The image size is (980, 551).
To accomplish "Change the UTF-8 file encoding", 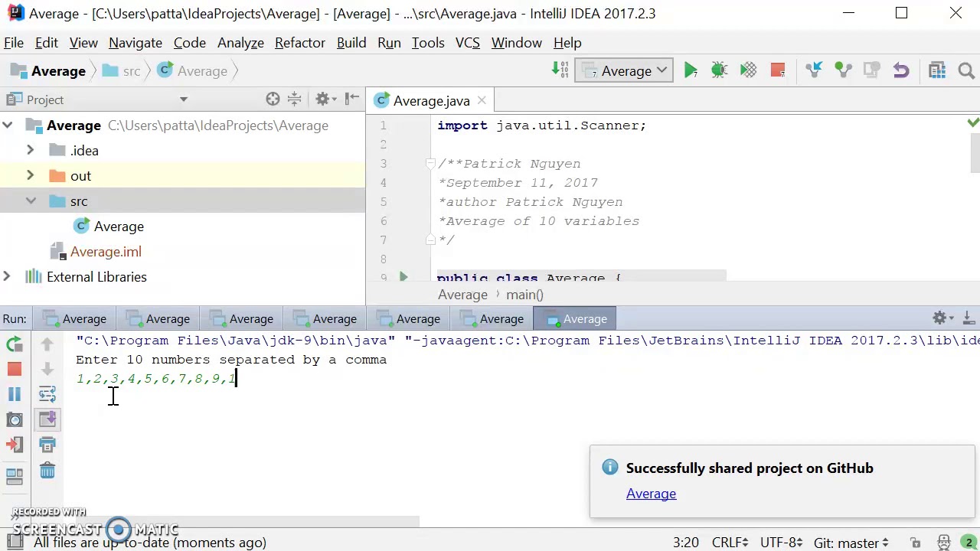I will (780, 543).
